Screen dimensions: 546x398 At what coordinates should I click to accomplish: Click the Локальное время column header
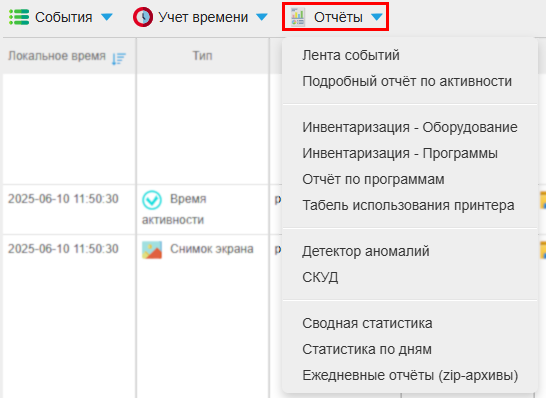(57, 56)
